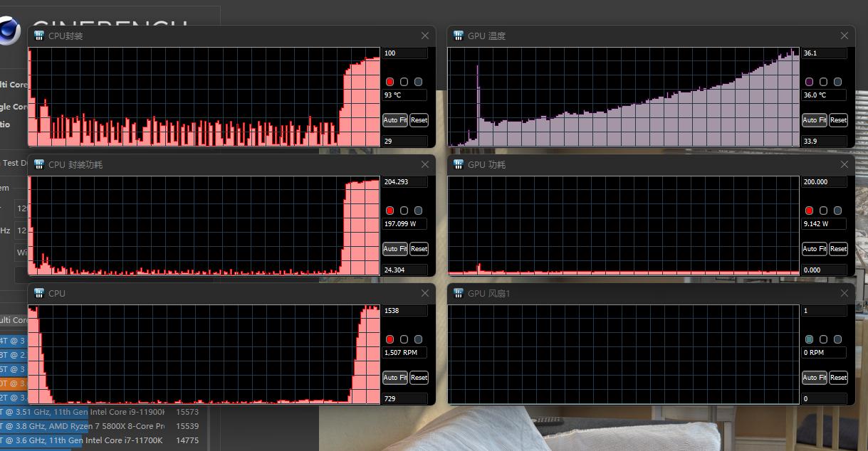Click the max value field showing 100 in CPU封装
The image size is (868, 451).
(404, 53)
